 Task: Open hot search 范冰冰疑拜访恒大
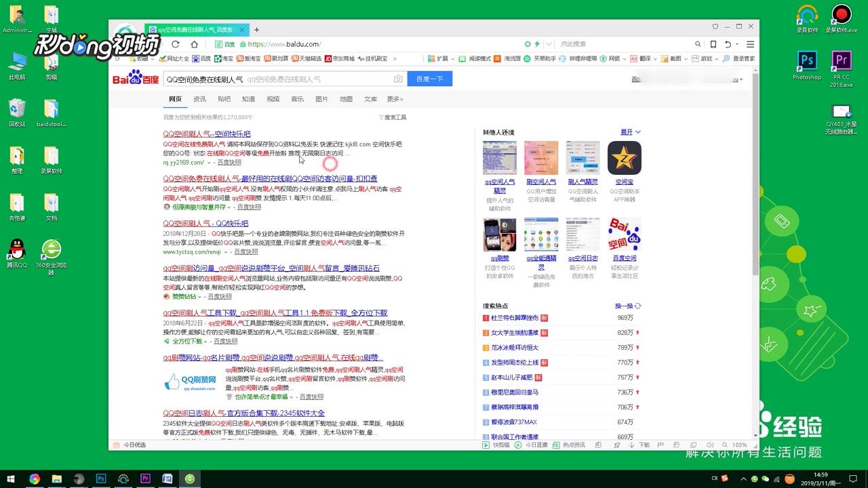pos(515,348)
